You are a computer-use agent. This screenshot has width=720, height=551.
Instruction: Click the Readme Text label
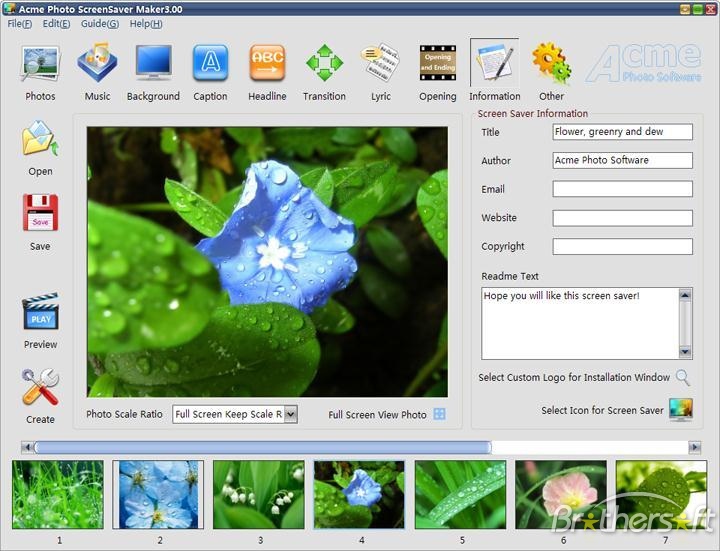point(510,276)
